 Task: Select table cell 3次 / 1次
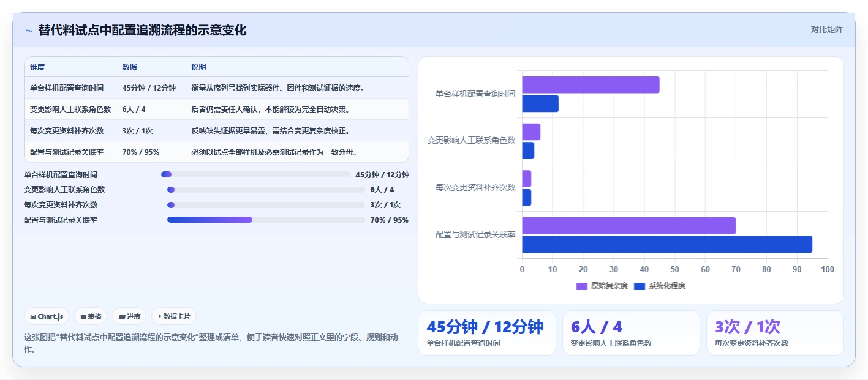[x=138, y=131]
